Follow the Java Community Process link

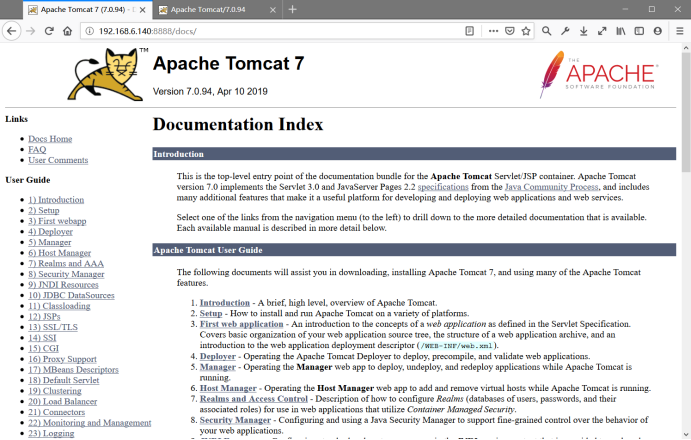551,187
